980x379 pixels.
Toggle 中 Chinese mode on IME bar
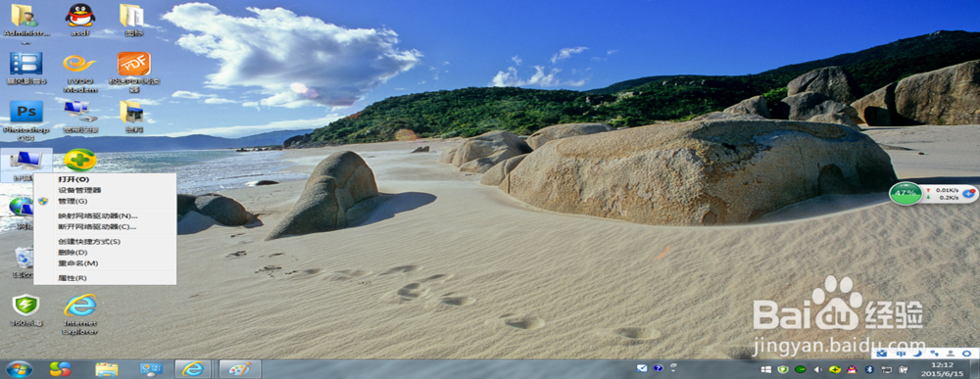(x=901, y=354)
